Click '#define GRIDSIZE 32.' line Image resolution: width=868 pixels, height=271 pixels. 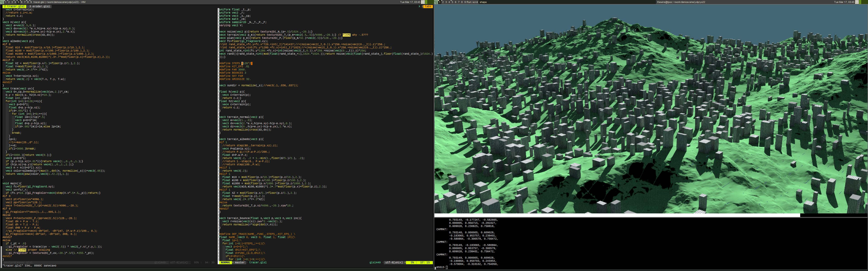235,79
